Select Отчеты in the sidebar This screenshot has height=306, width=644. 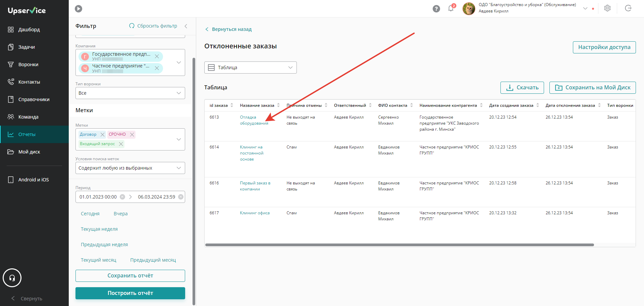pos(34,134)
